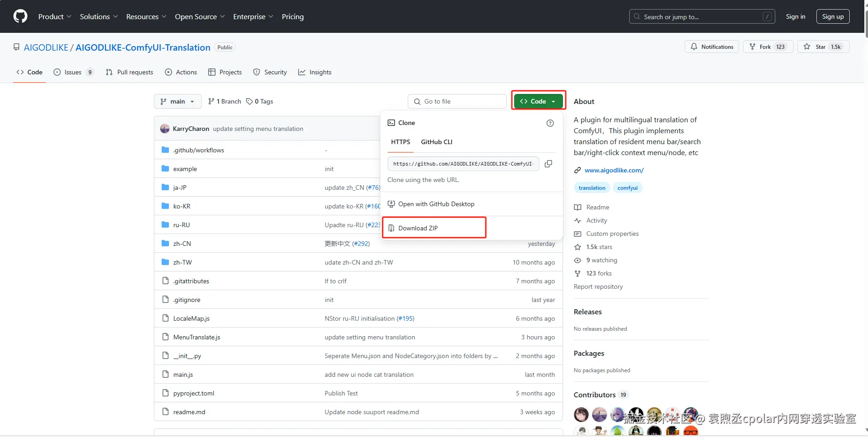The height and width of the screenshot is (437, 868).
Task: Select the example folder icon
Action: [165, 169]
